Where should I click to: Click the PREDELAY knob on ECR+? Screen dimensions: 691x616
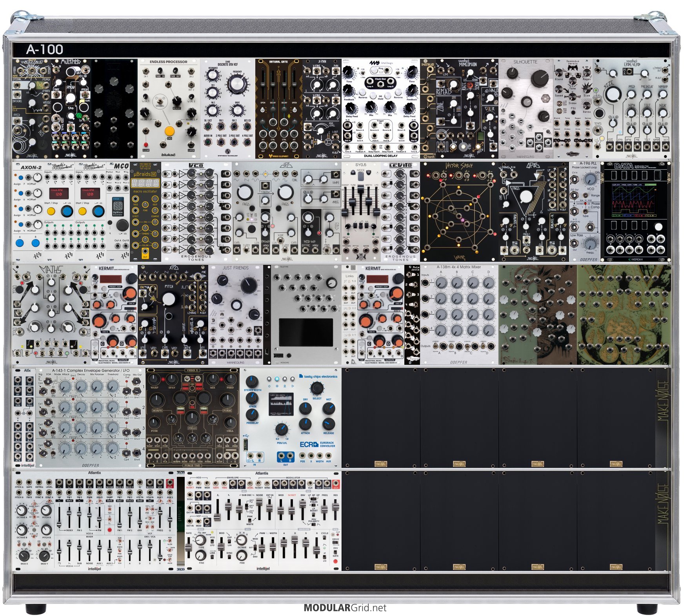pyautogui.click(x=252, y=415)
